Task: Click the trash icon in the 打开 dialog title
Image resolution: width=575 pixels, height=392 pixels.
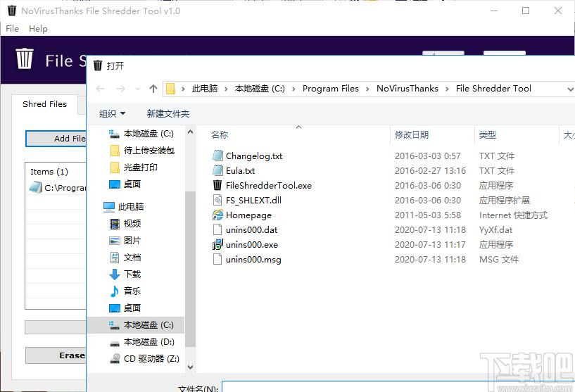Action: click(98, 65)
